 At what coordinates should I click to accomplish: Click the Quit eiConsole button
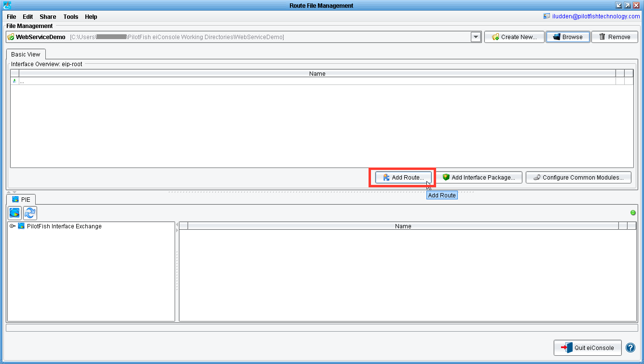588,348
